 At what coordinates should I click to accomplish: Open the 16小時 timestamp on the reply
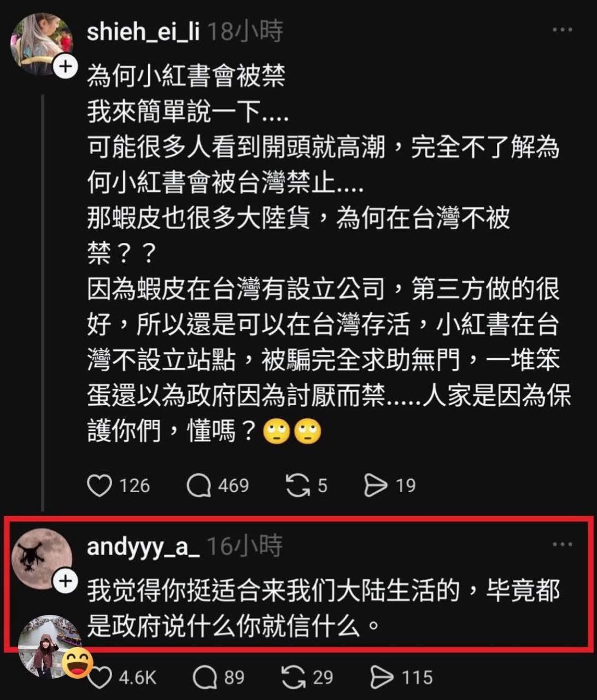[244, 546]
